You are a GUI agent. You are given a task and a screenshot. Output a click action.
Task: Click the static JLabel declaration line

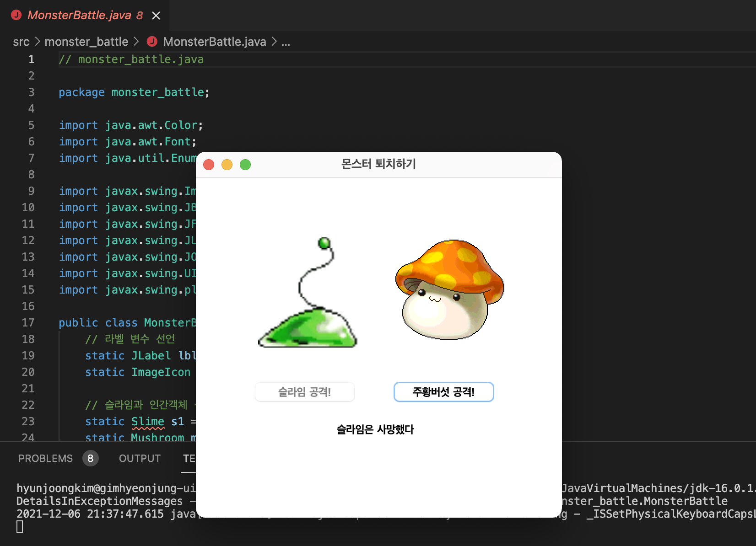point(140,356)
